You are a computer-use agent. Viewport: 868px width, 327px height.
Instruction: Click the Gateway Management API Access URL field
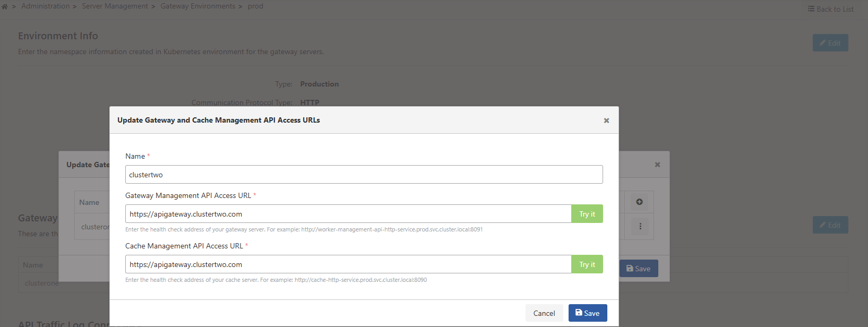coord(348,214)
